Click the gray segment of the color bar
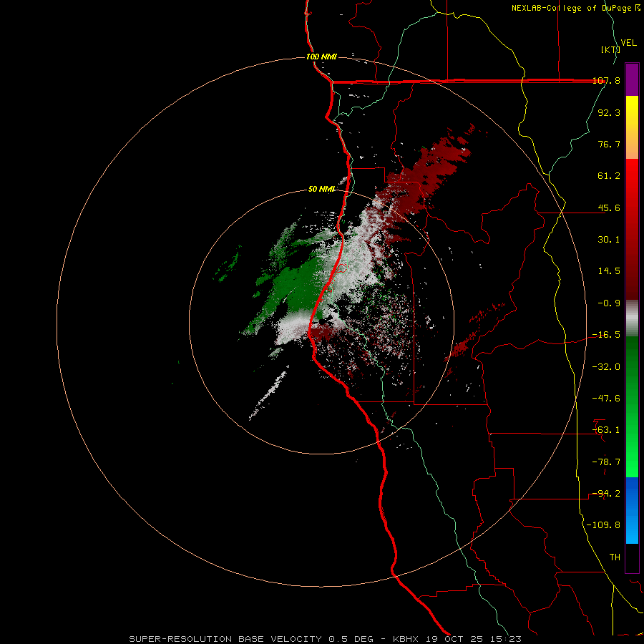Viewport: 644px width, 644px height. 632,318
